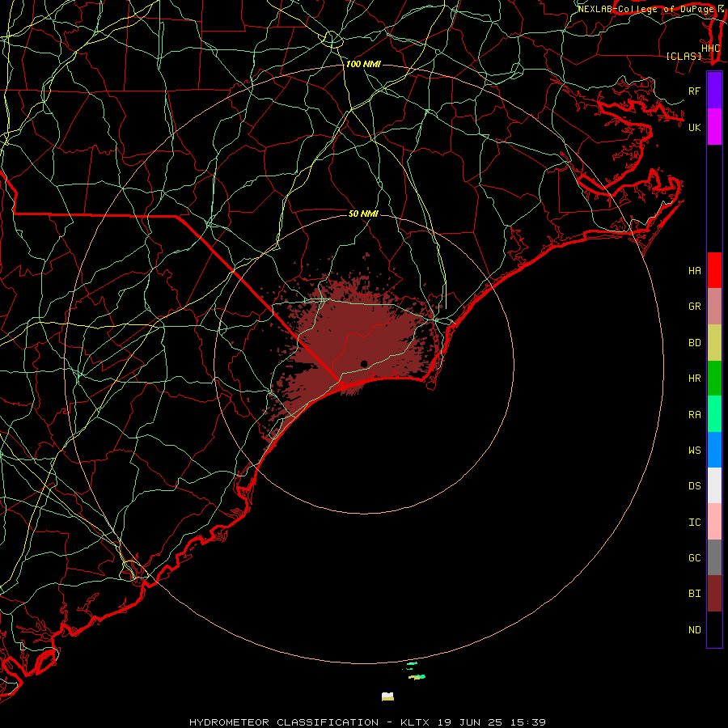The image size is (728, 728).
Task: Click the GC gray legend swatch
Action: (714, 557)
